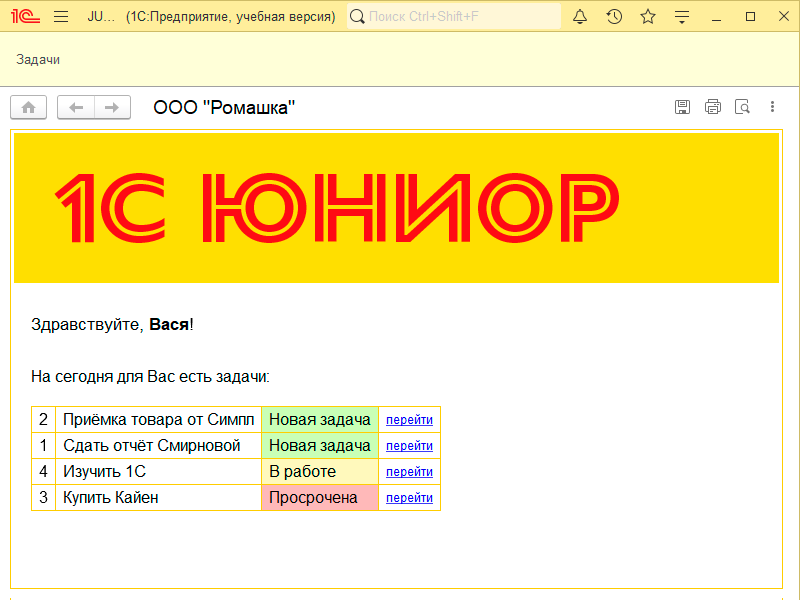This screenshot has width=800, height=600.
Task: Open print preview icon
Action: click(x=742, y=107)
